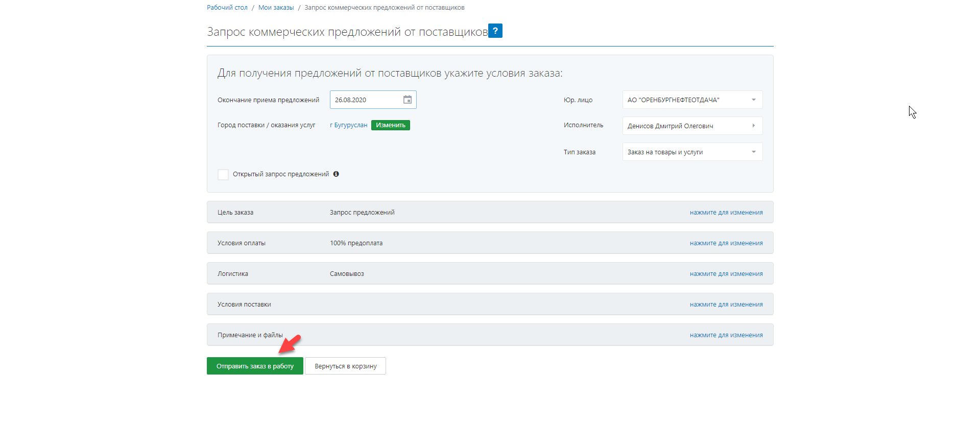Enable the open request for proposals checkbox
The width and height of the screenshot is (980, 443).
point(223,175)
